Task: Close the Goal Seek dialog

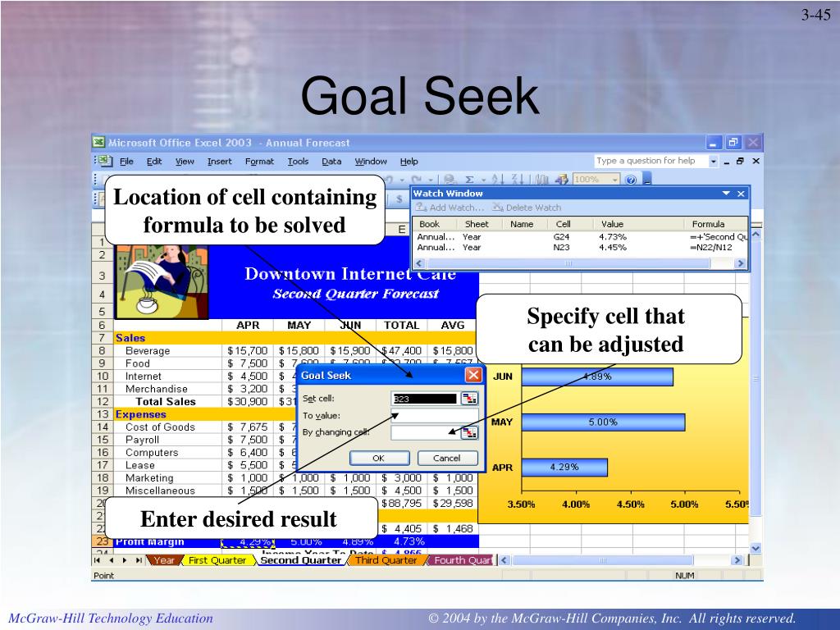Action: click(473, 375)
